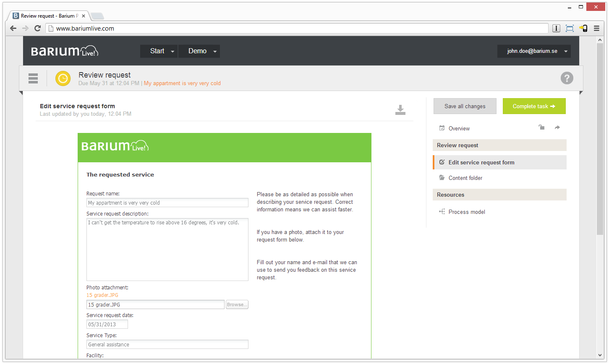The image size is (609, 364).
Task: Open the 15 grader.JPG attachment link
Action: click(102, 295)
